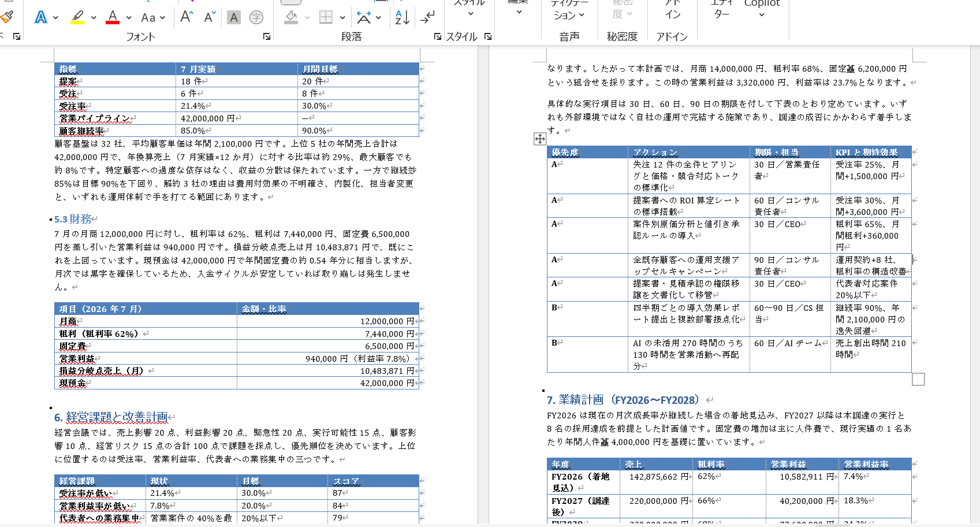Toggle paragraph marks display
Viewport: 980px width, 527px height.
point(427,17)
